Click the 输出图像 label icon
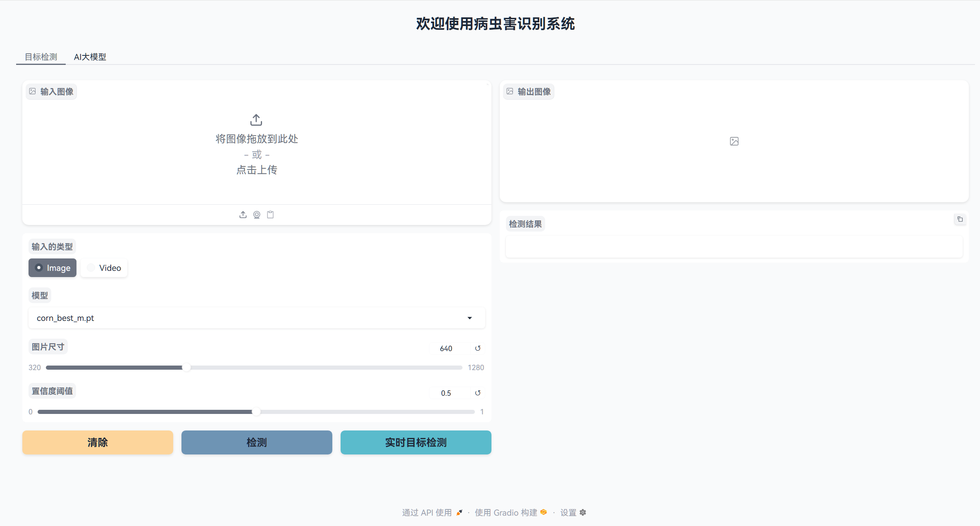The height and width of the screenshot is (526, 980). [510, 91]
